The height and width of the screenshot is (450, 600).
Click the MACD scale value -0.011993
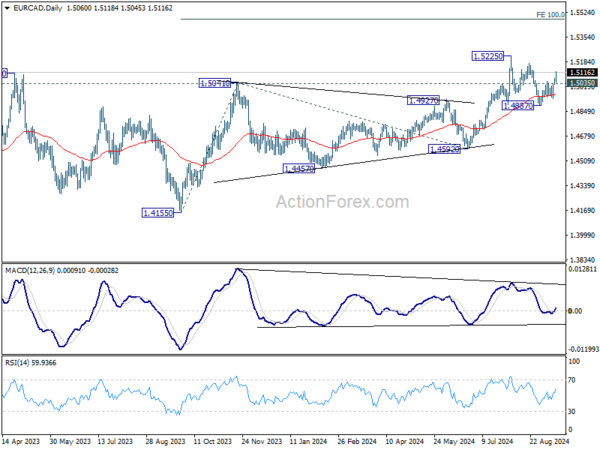point(583,349)
